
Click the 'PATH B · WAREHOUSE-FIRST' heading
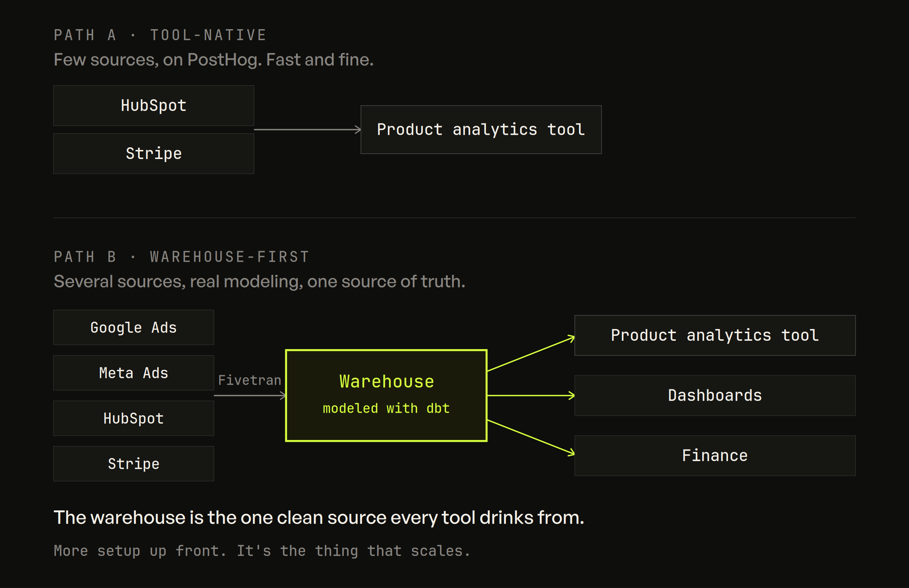pos(181,257)
